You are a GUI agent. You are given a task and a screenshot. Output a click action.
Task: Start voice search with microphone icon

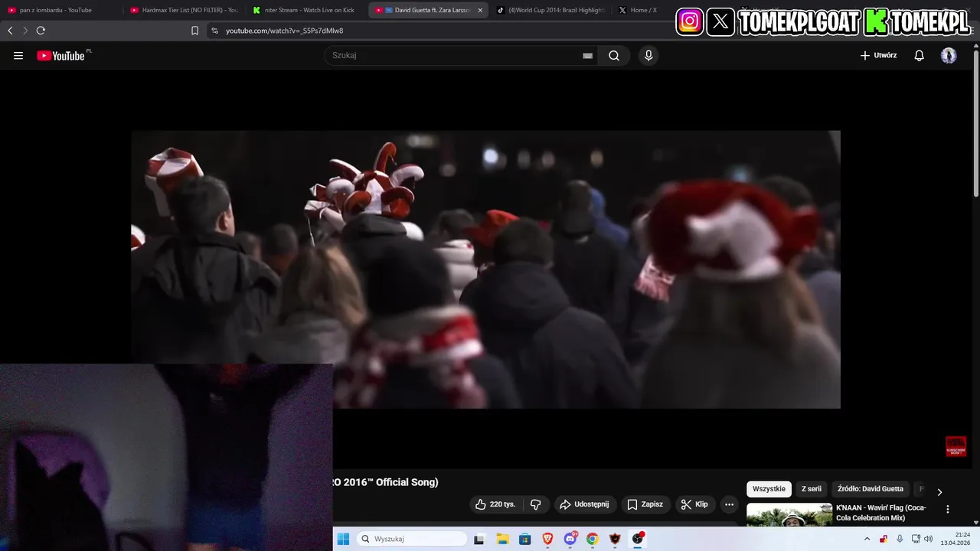point(648,56)
